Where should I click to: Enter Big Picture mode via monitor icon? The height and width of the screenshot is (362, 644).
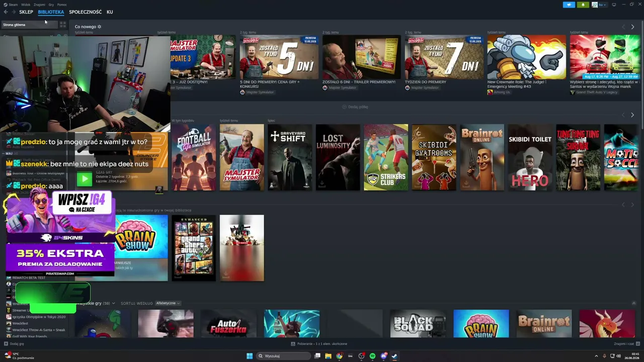[x=614, y=5]
